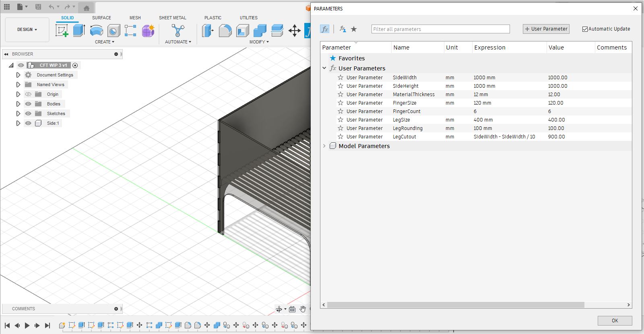This screenshot has width=644, height=334.
Task: Select the Extrude tool
Action: click(x=79, y=31)
